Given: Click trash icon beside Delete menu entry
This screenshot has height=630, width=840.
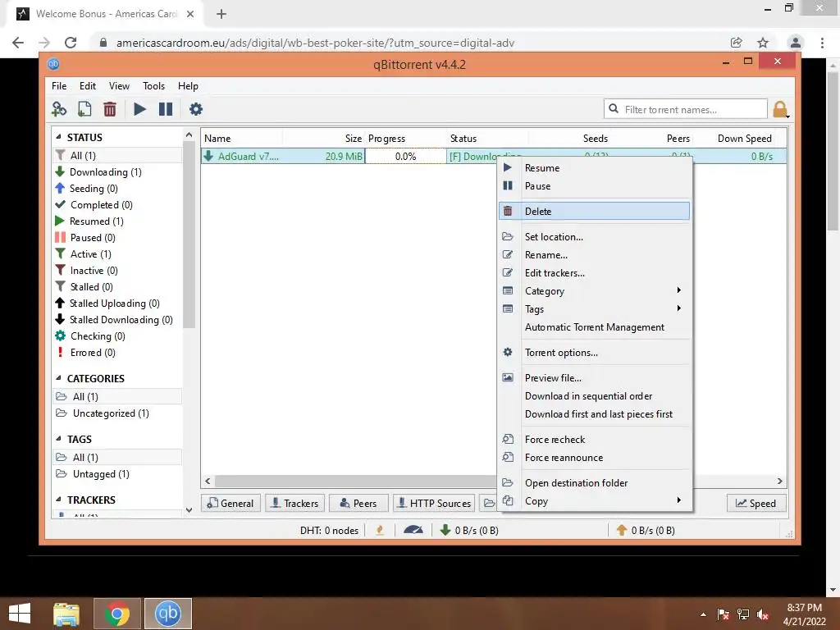Looking at the screenshot, I should pyautogui.click(x=508, y=211).
